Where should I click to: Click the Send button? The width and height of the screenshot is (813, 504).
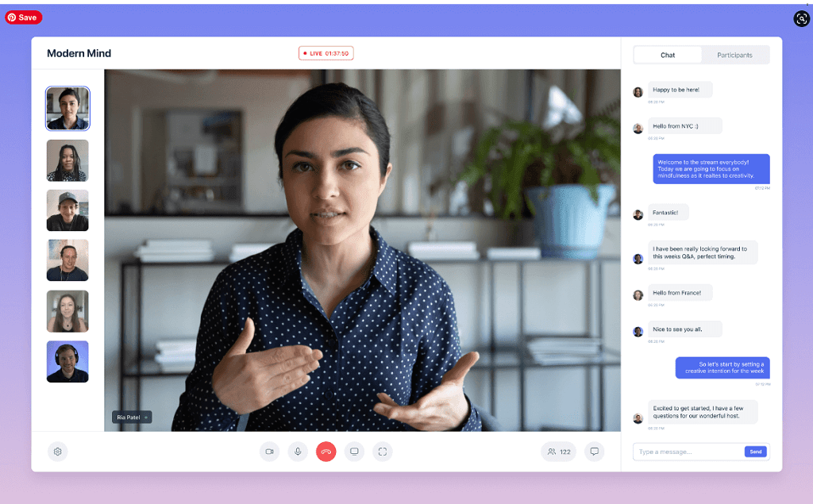tap(756, 452)
